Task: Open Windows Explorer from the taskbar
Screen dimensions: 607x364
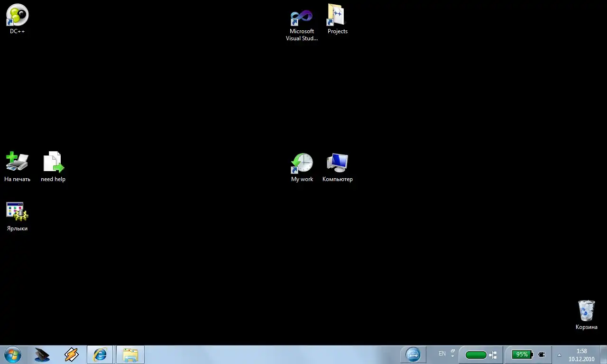Action: (130, 355)
